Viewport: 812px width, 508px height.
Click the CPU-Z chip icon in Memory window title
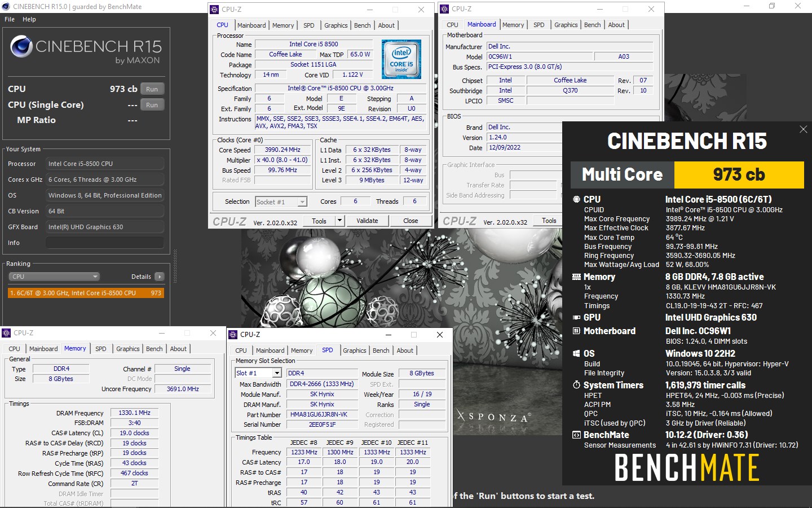[x=7, y=333]
